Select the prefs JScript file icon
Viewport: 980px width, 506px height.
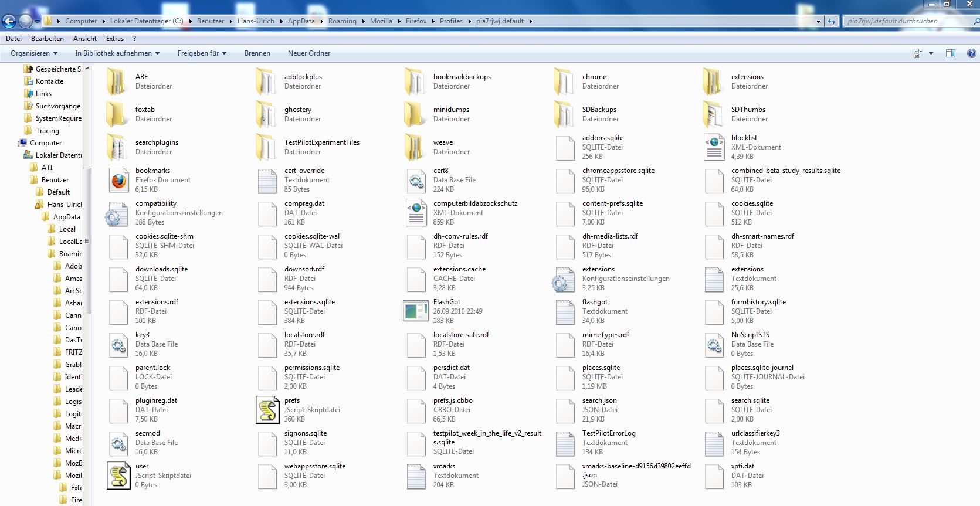(267, 410)
